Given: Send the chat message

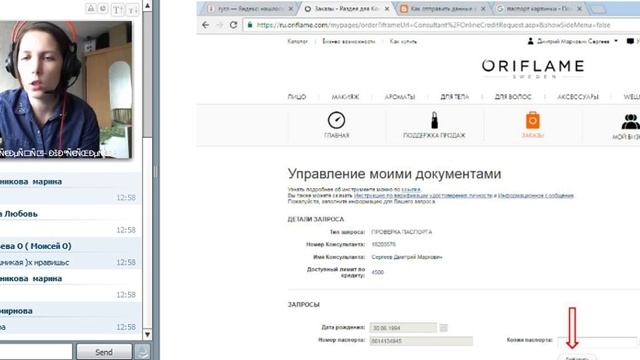Looking at the screenshot, I should click(104, 352).
